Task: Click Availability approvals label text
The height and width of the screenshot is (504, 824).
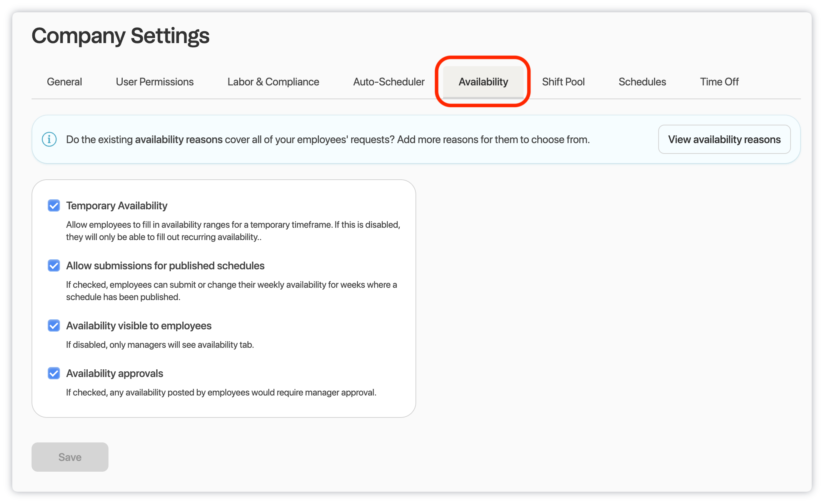Action: pos(115,374)
